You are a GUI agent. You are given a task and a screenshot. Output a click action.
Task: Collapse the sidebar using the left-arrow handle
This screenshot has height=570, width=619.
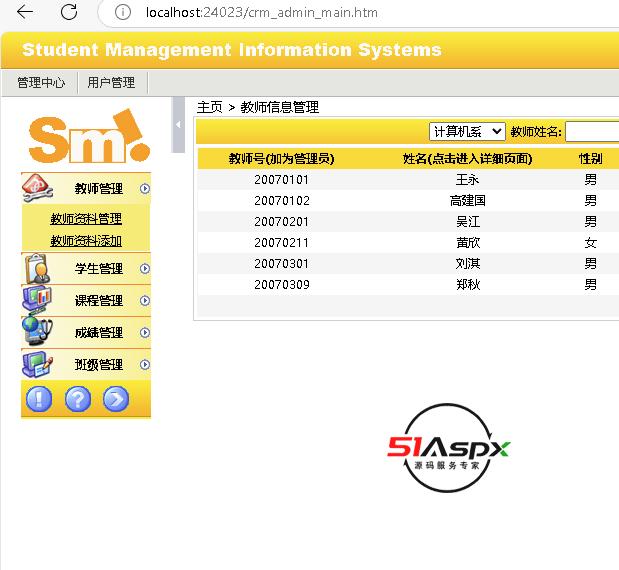pos(178,124)
